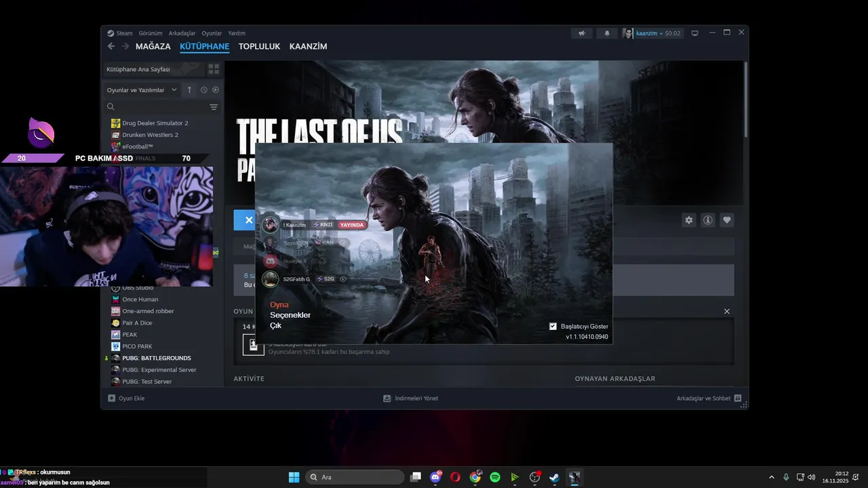The width and height of the screenshot is (868, 488).
Task: Go forward with the Steam forward arrow
Action: [x=125, y=46]
